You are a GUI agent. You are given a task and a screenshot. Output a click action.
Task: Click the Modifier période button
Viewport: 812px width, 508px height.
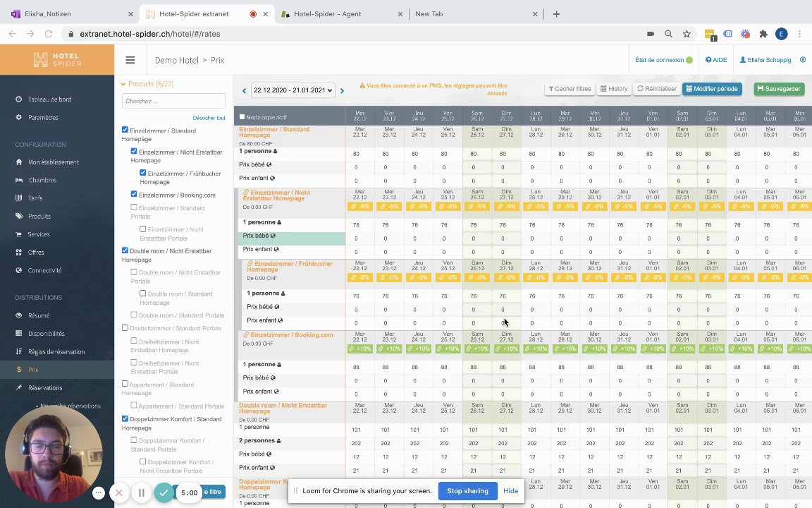click(711, 89)
